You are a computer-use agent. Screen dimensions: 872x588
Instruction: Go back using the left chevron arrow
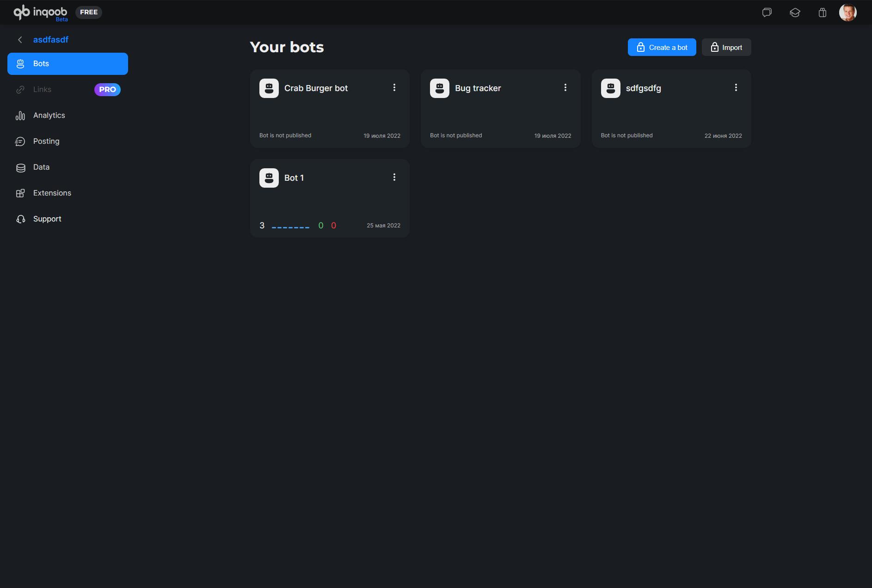20,40
